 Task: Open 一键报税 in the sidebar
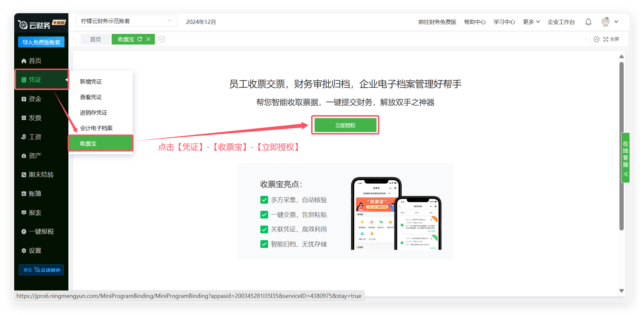coord(41,231)
